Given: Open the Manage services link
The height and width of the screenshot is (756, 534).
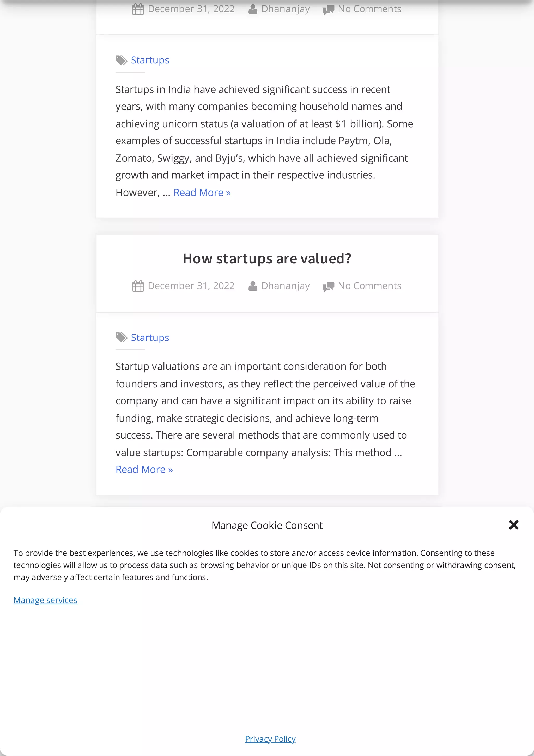Looking at the screenshot, I should pyautogui.click(x=45, y=600).
